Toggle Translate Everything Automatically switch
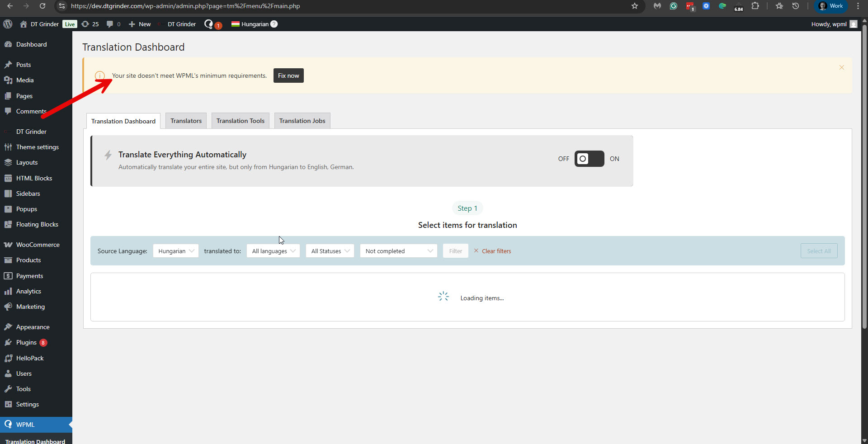Viewport: 868px width, 444px height. tap(589, 159)
